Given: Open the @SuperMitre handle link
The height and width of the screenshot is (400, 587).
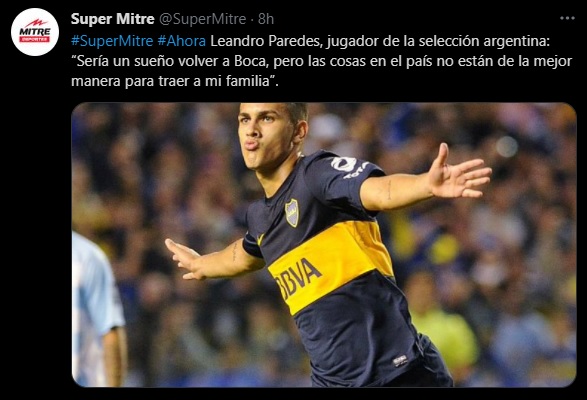Looking at the screenshot, I should pyautogui.click(x=203, y=19).
